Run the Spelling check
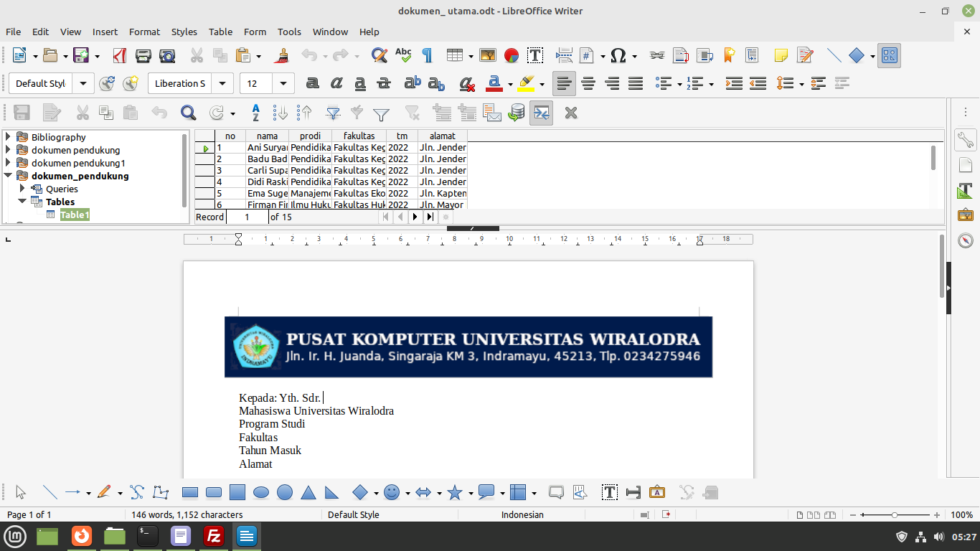 tap(403, 55)
